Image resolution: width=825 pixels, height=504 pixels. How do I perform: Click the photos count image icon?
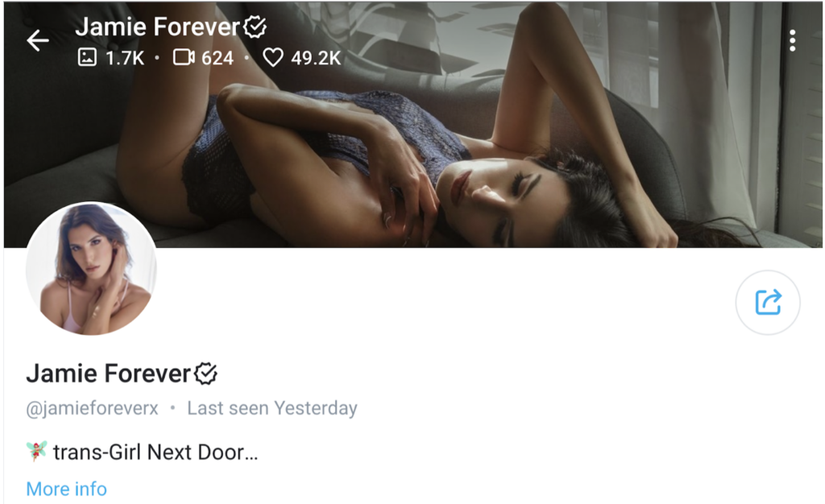point(87,56)
